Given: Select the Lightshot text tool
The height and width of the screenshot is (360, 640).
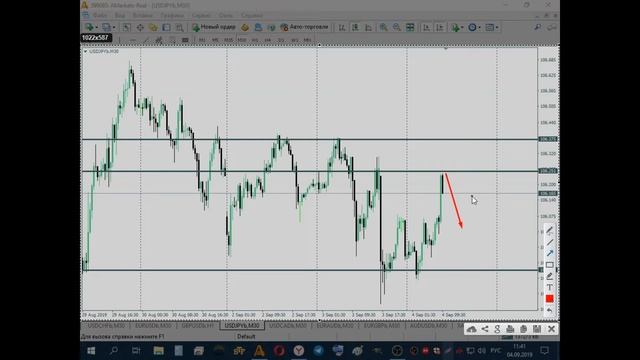Looking at the screenshot, I should 549,287.
